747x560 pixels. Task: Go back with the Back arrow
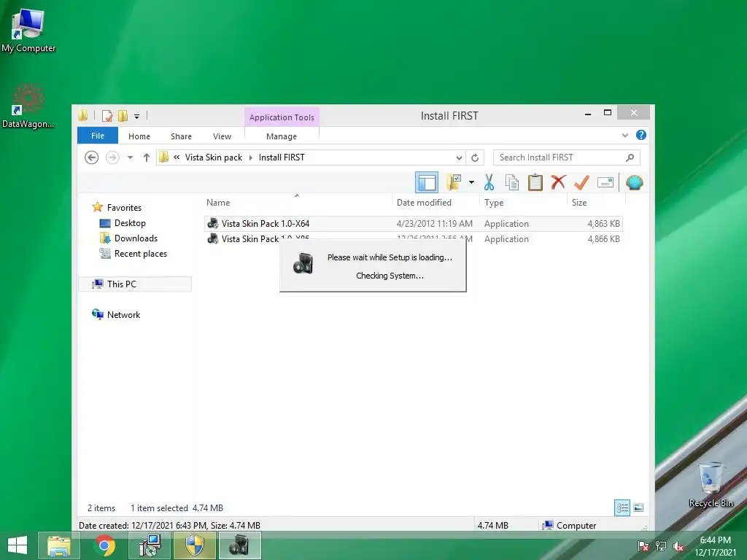click(x=91, y=157)
